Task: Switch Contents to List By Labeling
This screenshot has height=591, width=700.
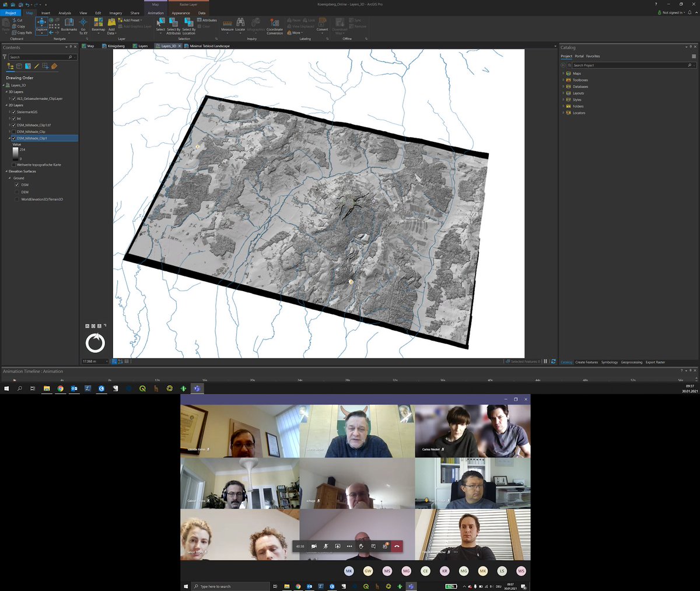Action: [54, 67]
